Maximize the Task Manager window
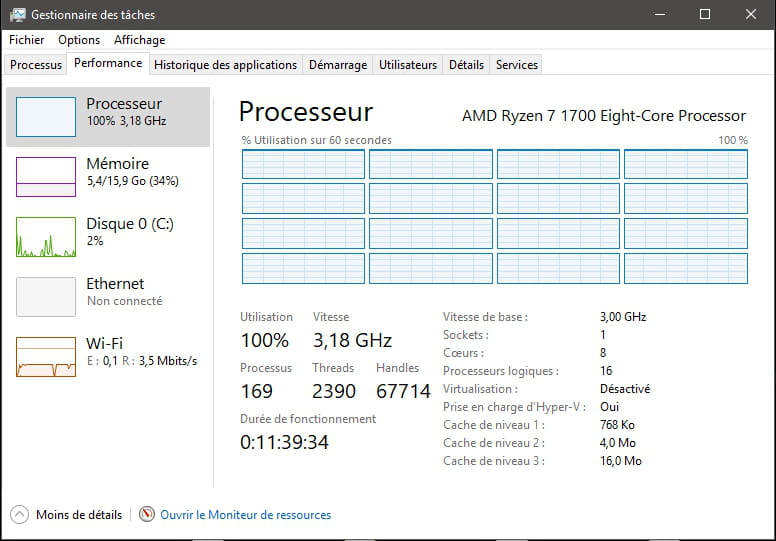Image resolution: width=776 pixels, height=541 pixels. [705, 14]
